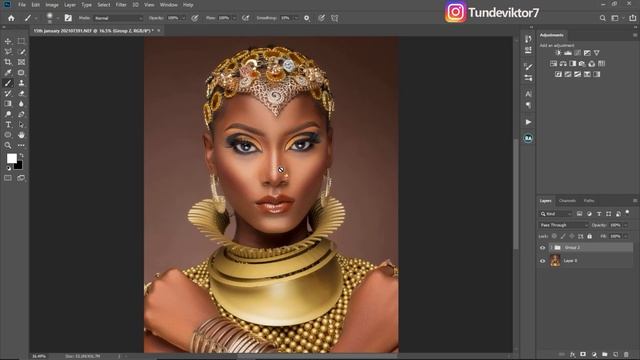
Task: Add a Color Balance adjustment
Action: (563, 64)
